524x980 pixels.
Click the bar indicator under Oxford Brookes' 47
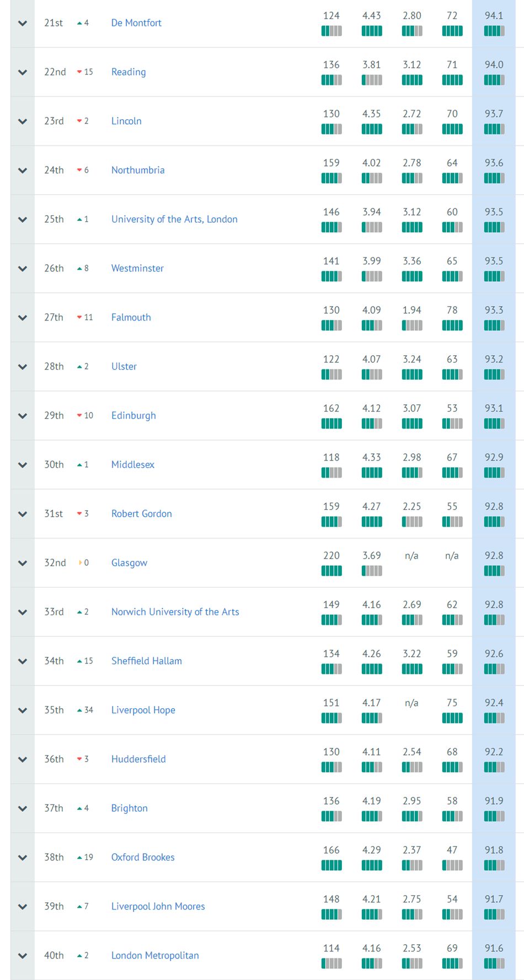pyautogui.click(x=452, y=865)
